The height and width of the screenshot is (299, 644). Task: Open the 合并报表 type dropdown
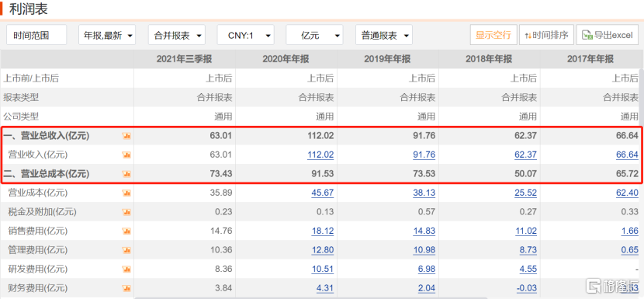177,35
